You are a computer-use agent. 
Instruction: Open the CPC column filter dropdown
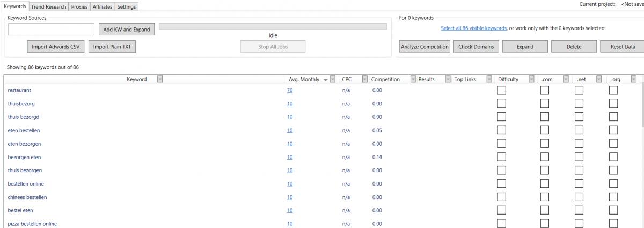coord(364,80)
